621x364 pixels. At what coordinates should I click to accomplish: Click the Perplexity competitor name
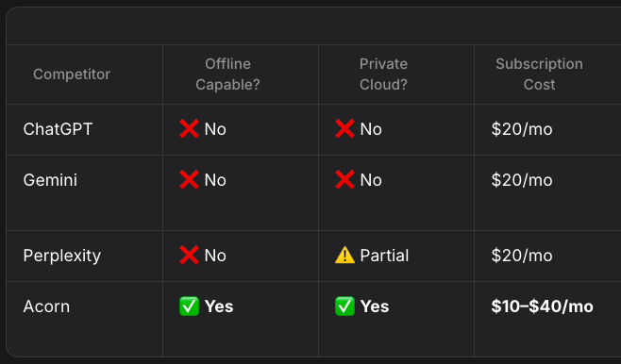click(x=62, y=256)
